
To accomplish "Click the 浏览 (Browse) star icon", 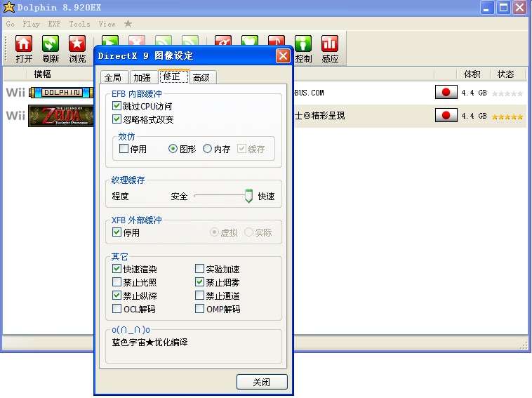I will click(x=77, y=44).
